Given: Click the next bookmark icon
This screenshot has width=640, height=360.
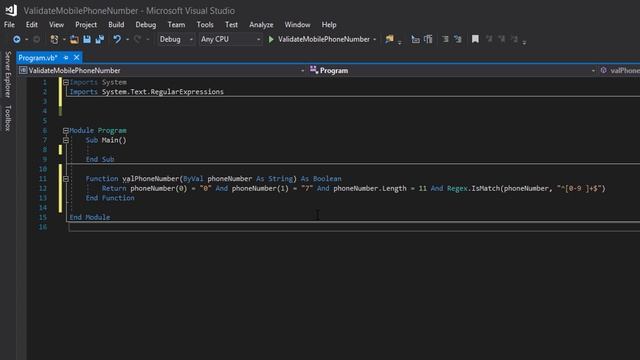Looking at the screenshot, I should click(x=502, y=39).
